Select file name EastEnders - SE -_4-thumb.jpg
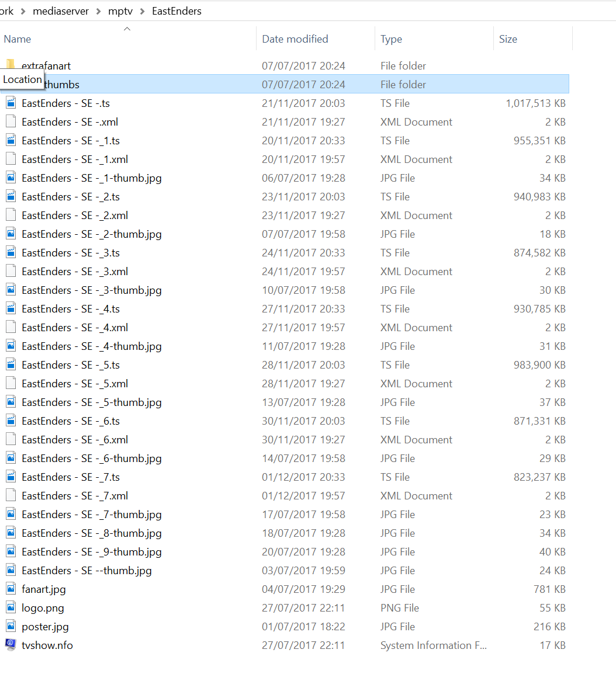This screenshot has height=698, width=616. coord(92,346)
